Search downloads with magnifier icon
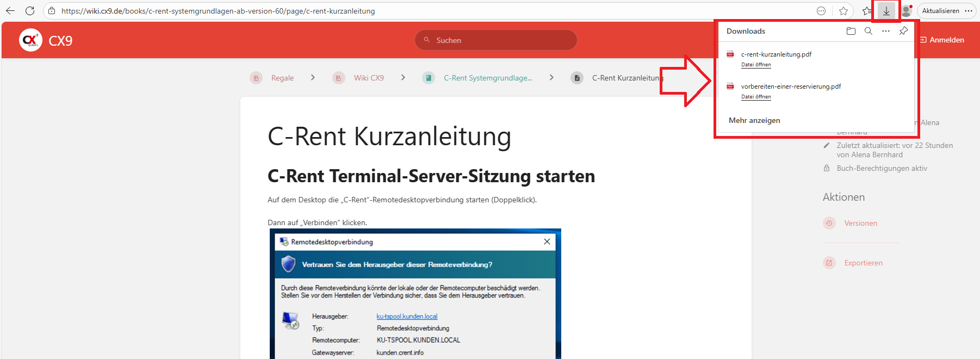Screen dimensions: 980x359 pyautogui.click(x=869, y=31)
